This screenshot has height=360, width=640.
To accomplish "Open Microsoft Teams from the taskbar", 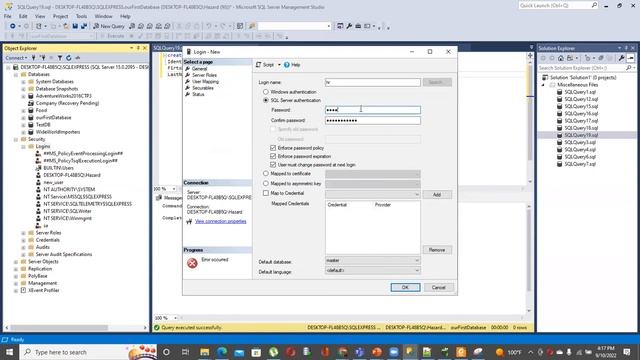I will point(359,352).
